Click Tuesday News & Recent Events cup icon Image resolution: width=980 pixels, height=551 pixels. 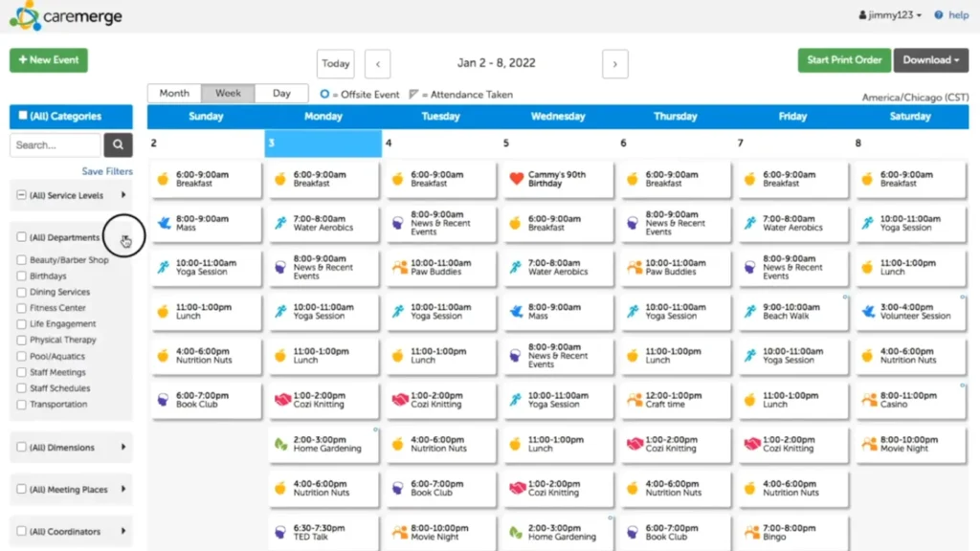coord(397,223)
